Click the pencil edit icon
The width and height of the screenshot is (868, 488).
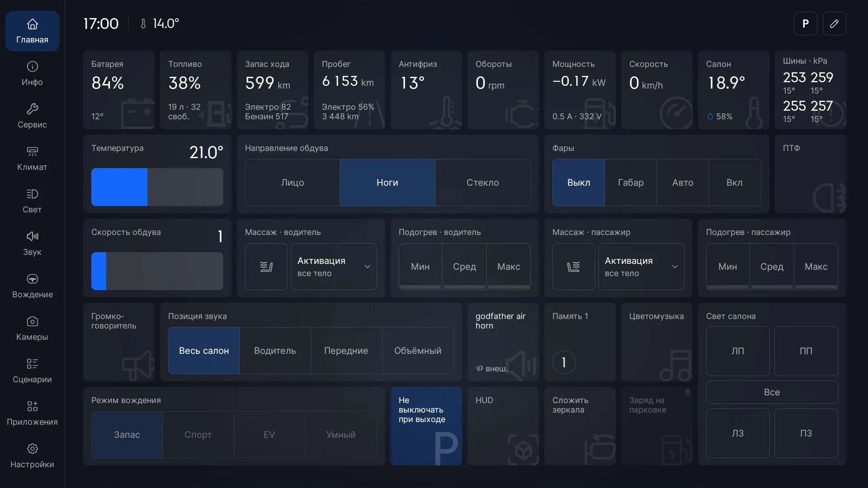point(834,23)
